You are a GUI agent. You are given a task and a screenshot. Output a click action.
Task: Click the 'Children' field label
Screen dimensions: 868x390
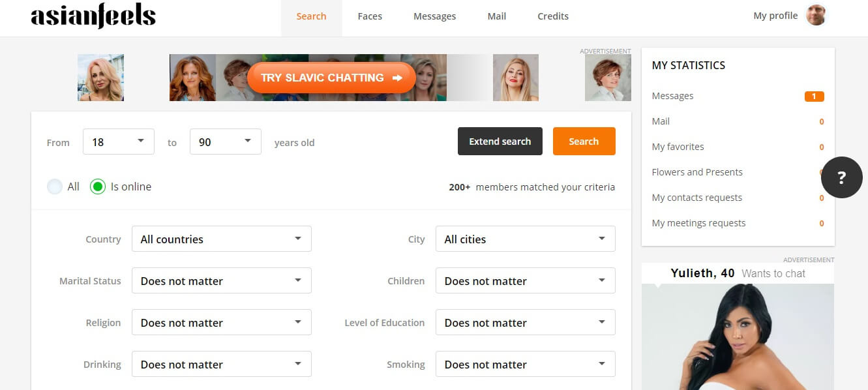tap(406, 281)
